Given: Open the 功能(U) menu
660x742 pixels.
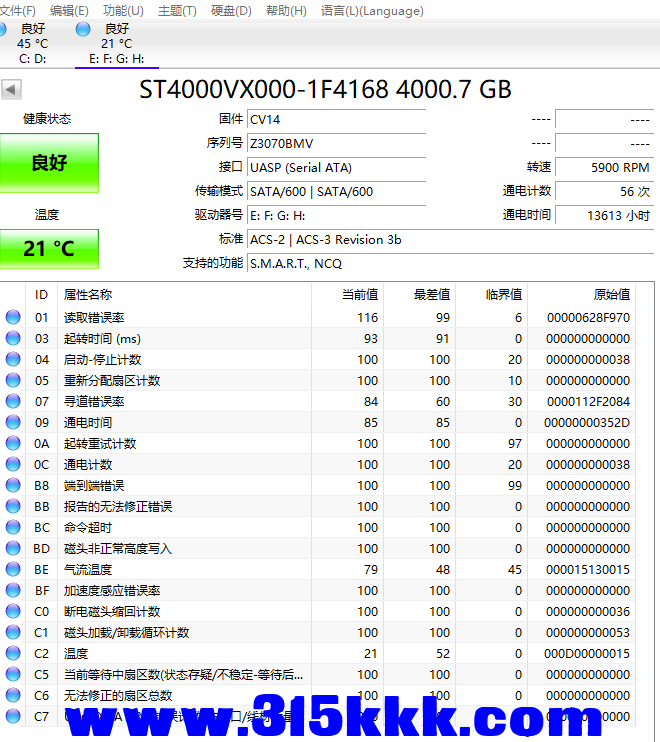Looking at the screenshot, I should point(123,10).
